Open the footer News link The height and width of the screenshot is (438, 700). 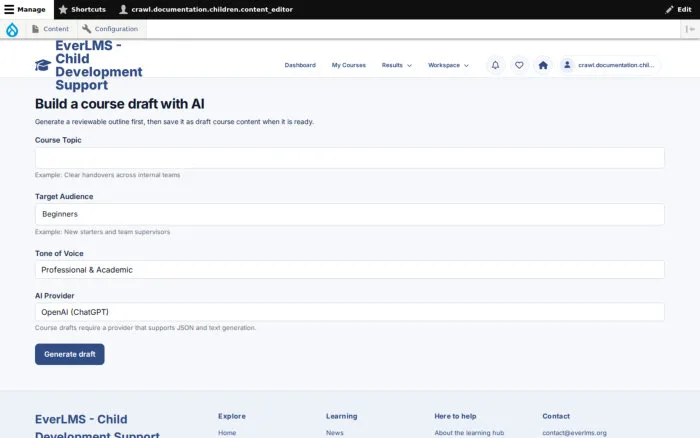point(334,433)
